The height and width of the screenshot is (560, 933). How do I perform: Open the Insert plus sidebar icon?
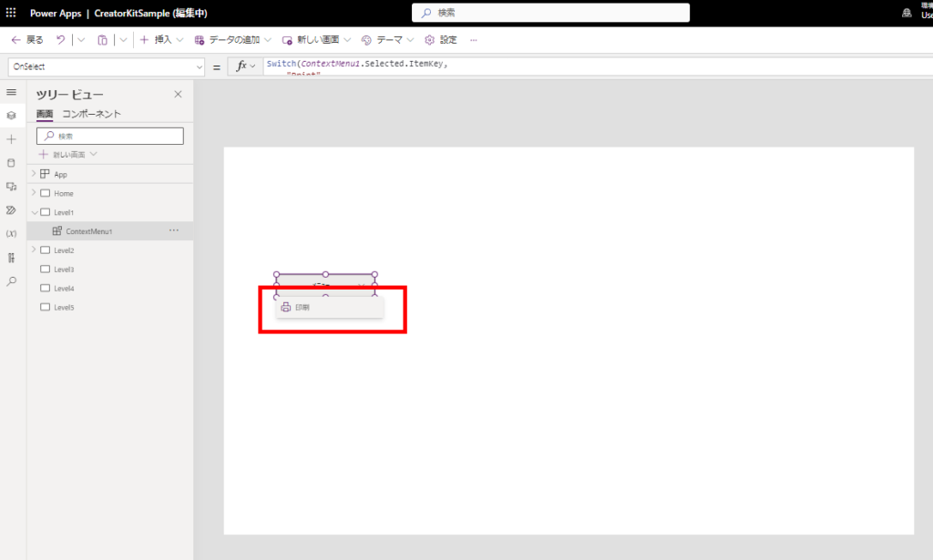[11, 139]
